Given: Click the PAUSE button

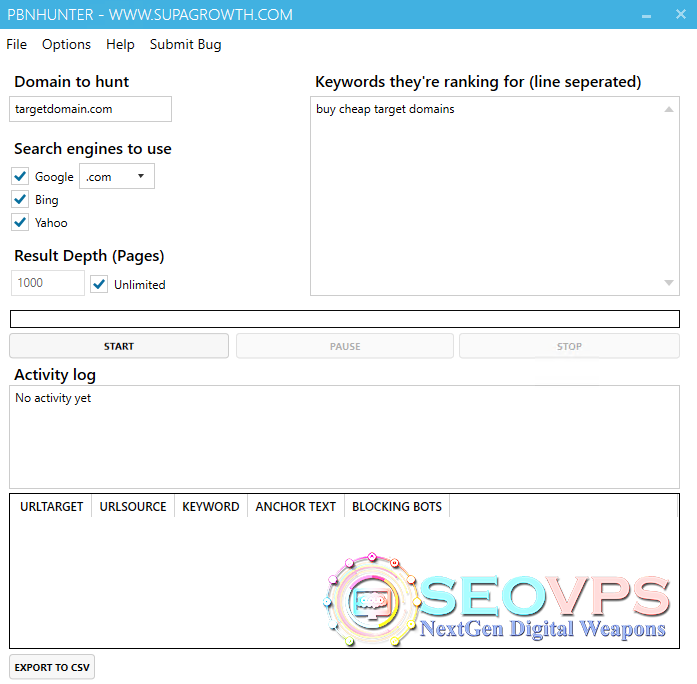Looking at the screenshot, I should [x=345, y=346].
